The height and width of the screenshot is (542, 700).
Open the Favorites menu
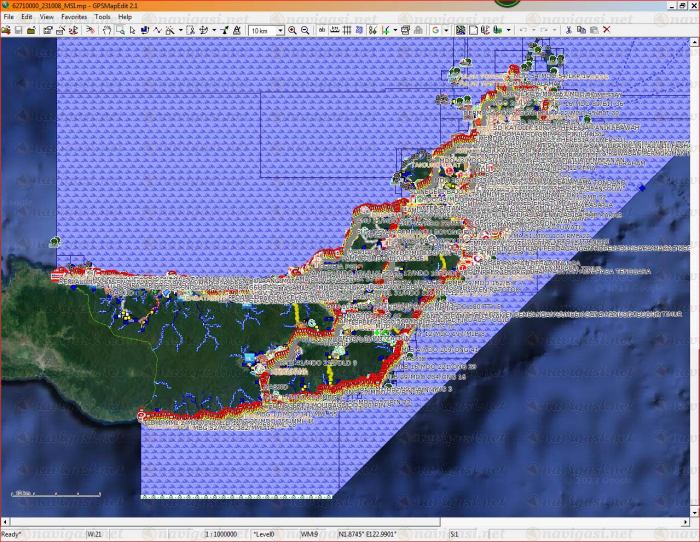[73, 17]
